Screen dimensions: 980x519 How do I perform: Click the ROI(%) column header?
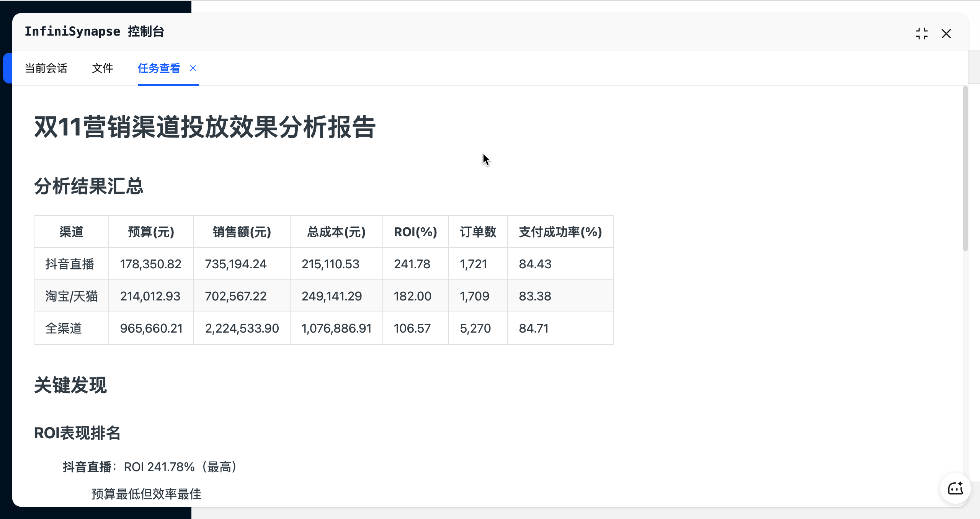pos(415,232)
